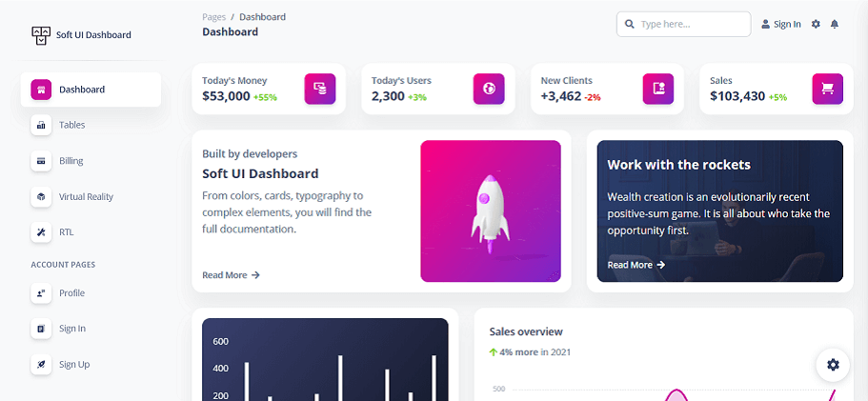Viewport: 868px width, 401px height.
Task: Open Billing in the sidebar menu
Action: click(91, 161)
